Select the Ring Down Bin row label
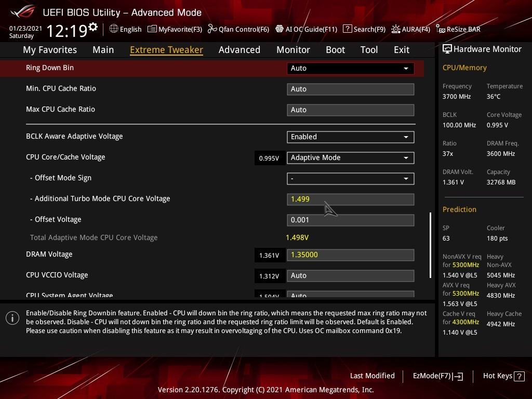 tap(50, 68)
